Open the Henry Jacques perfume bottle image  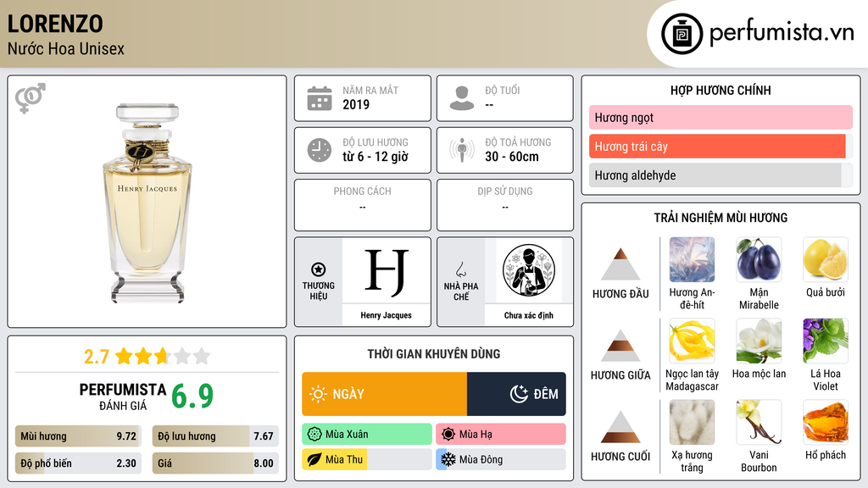(147, 202)
